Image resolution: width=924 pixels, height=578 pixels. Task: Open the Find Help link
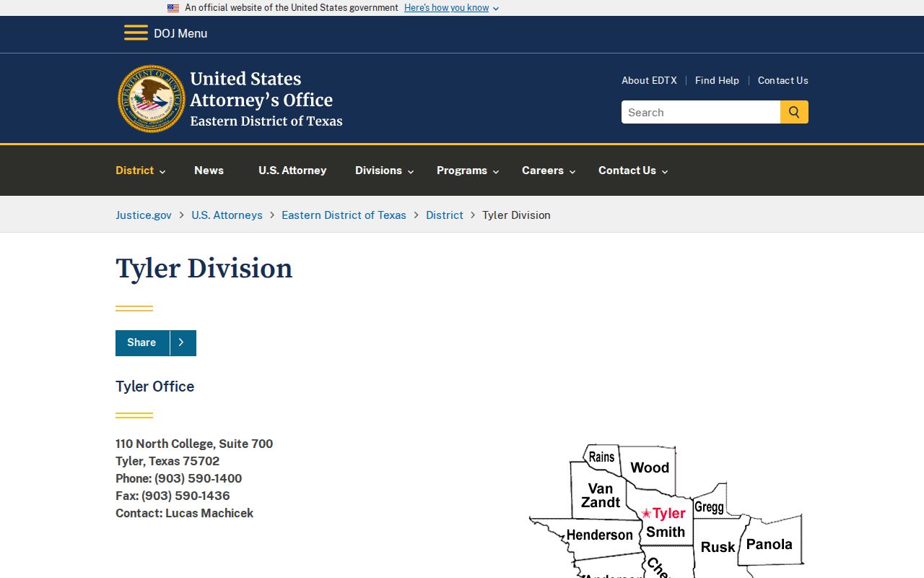click(717, 80)
